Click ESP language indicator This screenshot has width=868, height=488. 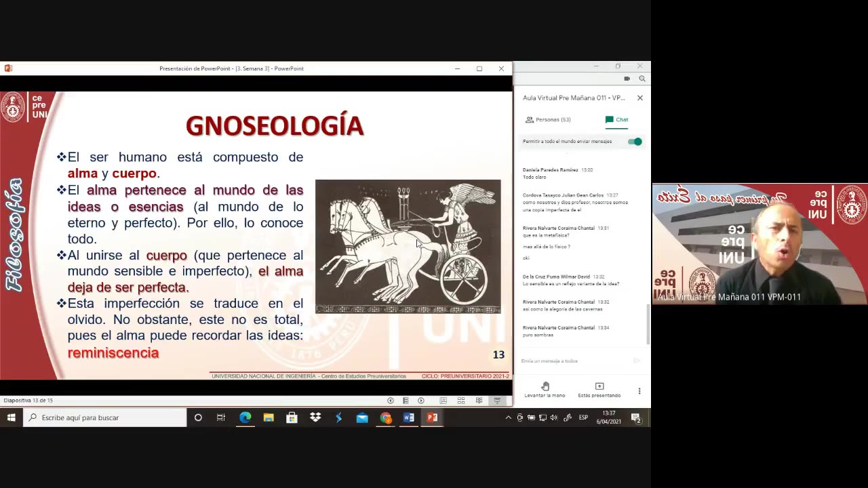583,418
